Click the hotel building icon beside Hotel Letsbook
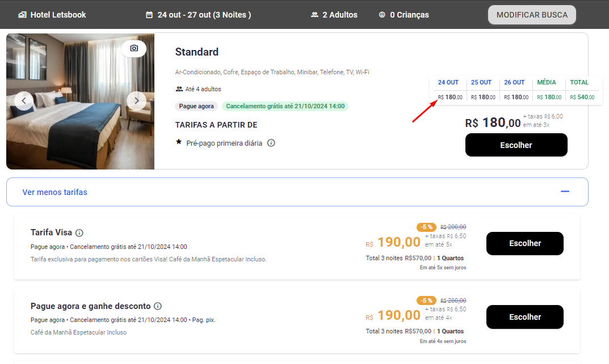Viewport: 609px width, 364px height. coord(22,15)
